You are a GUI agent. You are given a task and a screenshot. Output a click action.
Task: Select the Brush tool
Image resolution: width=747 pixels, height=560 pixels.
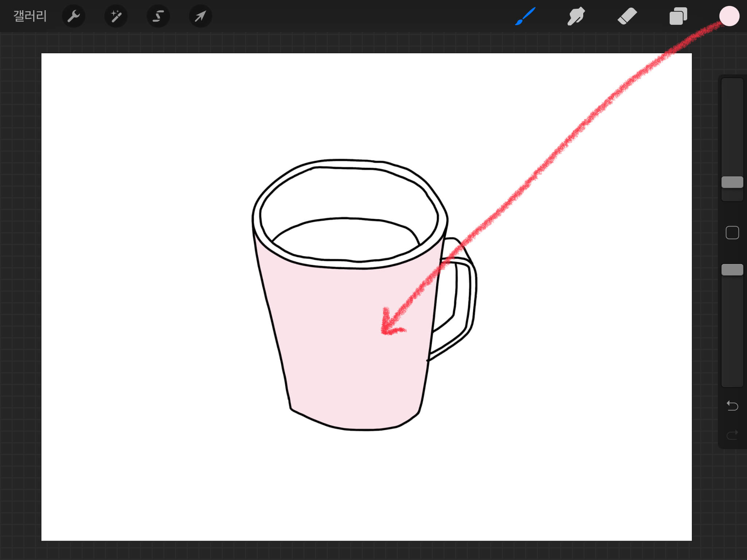click(x=525, y=16)
